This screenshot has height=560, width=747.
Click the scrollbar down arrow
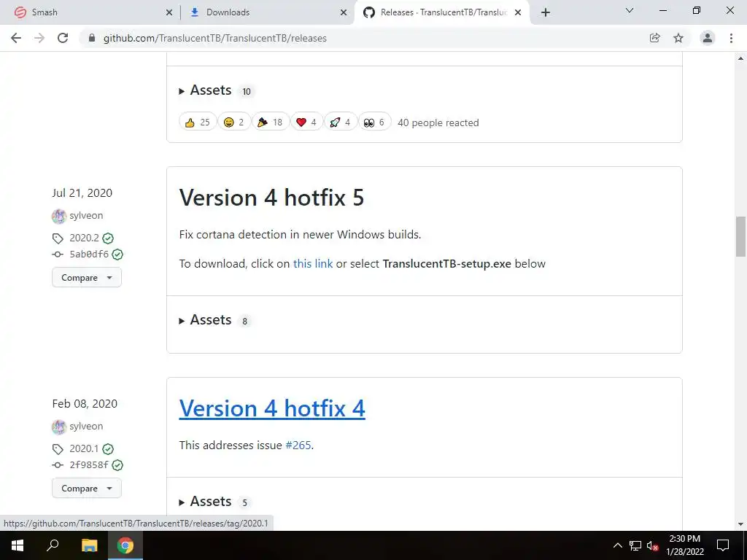click(x=741, y=524)
